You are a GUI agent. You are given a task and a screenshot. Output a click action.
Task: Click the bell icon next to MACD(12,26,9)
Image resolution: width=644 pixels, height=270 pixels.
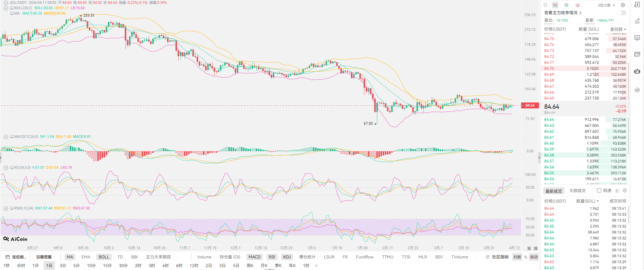(x=12, y=137)
